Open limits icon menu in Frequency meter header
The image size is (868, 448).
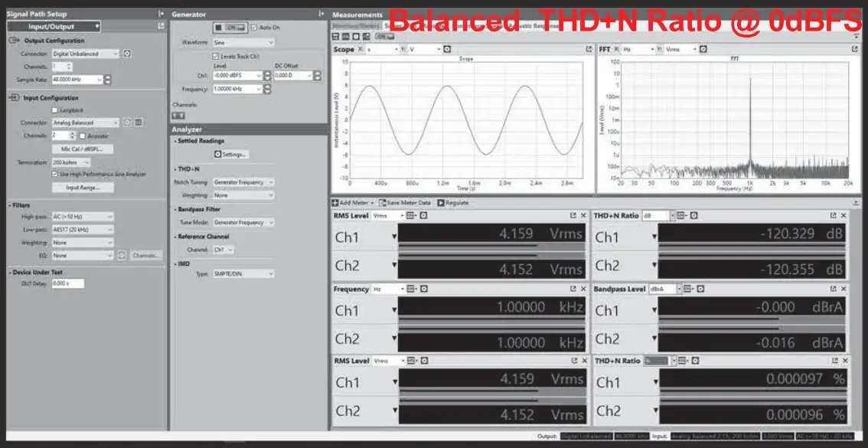[411, 289]
